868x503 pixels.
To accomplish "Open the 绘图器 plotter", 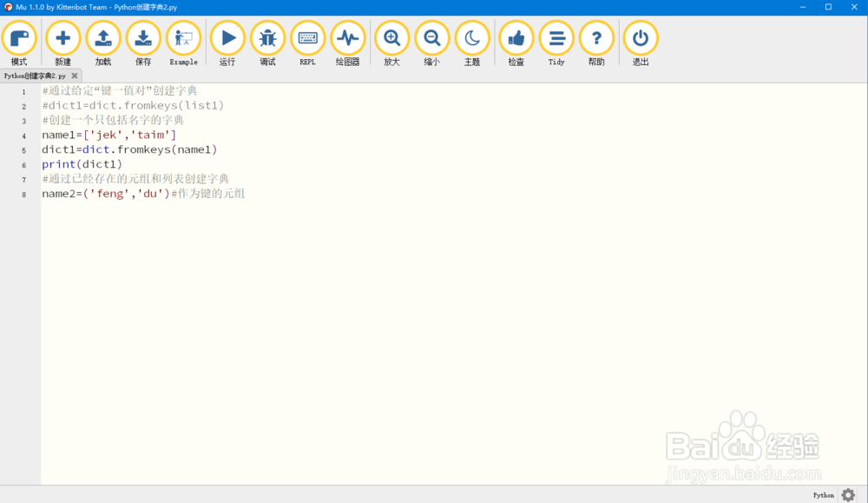I will pyautogui.click(x=347, y=38).
